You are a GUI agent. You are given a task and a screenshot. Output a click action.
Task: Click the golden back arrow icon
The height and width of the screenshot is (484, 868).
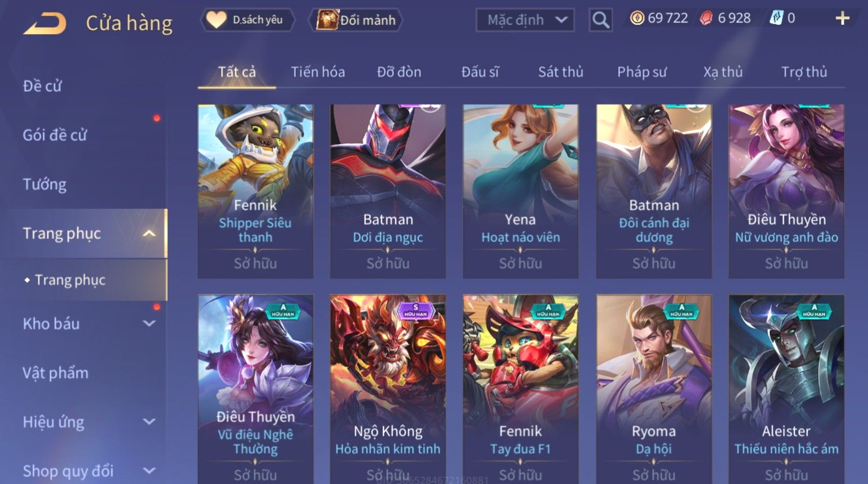coord(45,24)
